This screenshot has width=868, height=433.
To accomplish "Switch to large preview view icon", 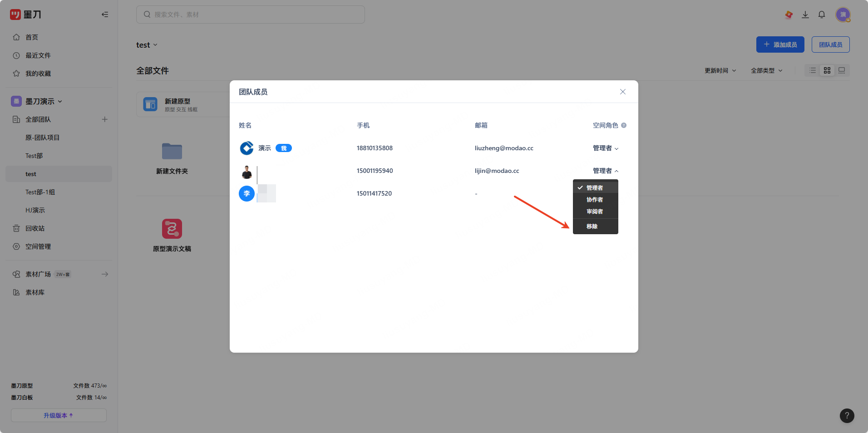I will coord(842,70).
